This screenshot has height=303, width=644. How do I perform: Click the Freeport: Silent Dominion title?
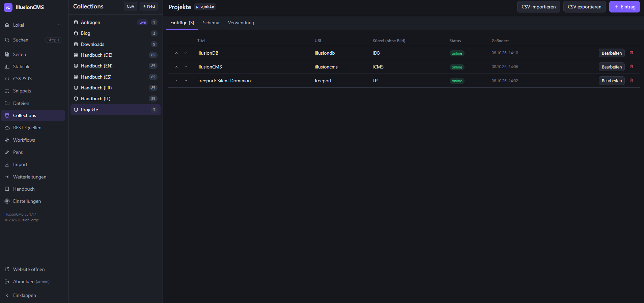(224, 81)
